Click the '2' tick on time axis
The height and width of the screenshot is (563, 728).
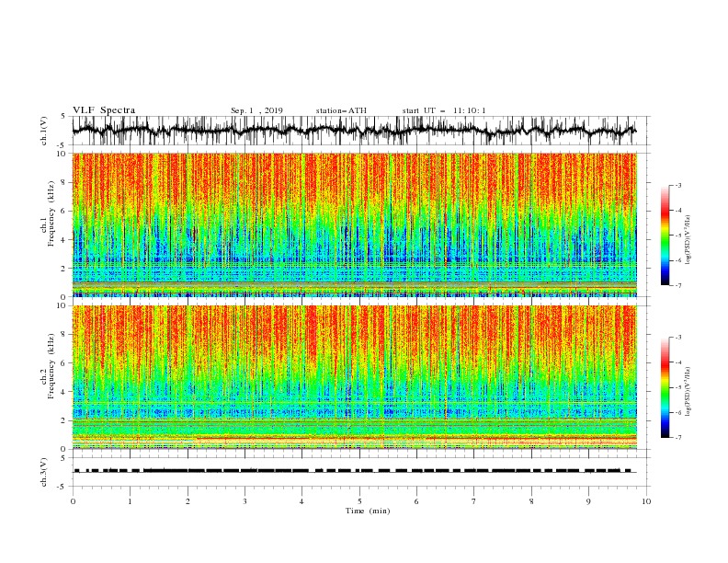pos(188,501)
